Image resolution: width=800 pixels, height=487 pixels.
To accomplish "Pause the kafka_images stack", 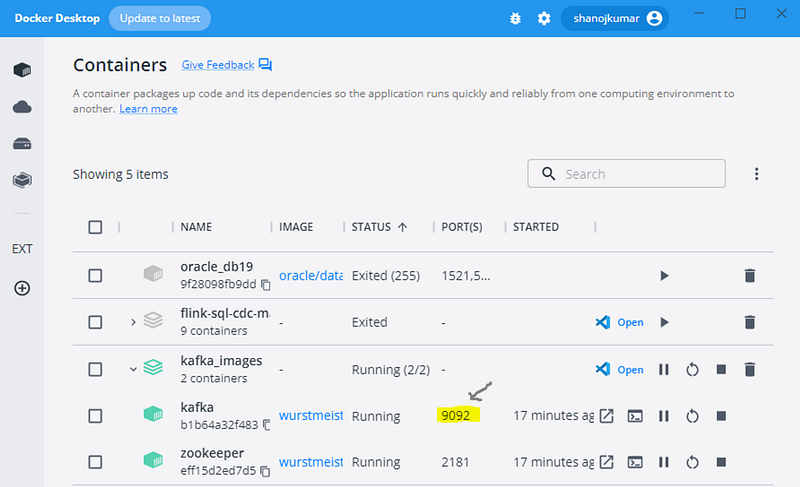I will 663,369.
